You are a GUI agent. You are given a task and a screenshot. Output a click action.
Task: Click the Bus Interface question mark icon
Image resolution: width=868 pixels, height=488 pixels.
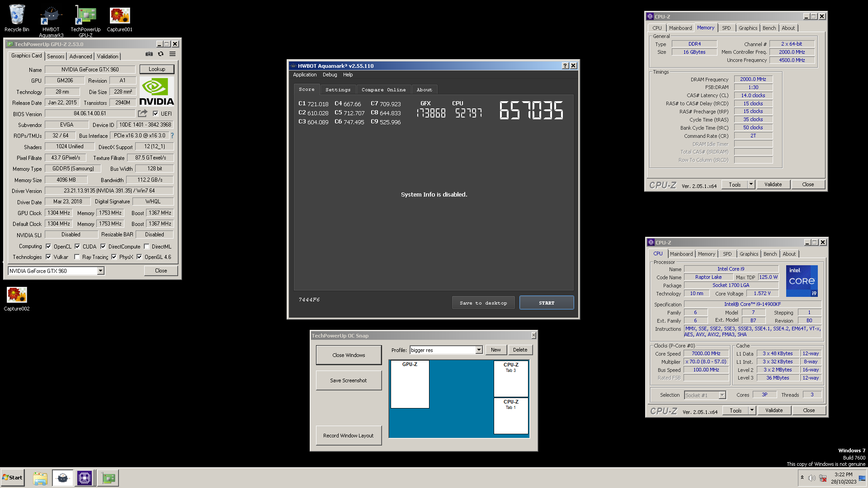click(172, 136)
